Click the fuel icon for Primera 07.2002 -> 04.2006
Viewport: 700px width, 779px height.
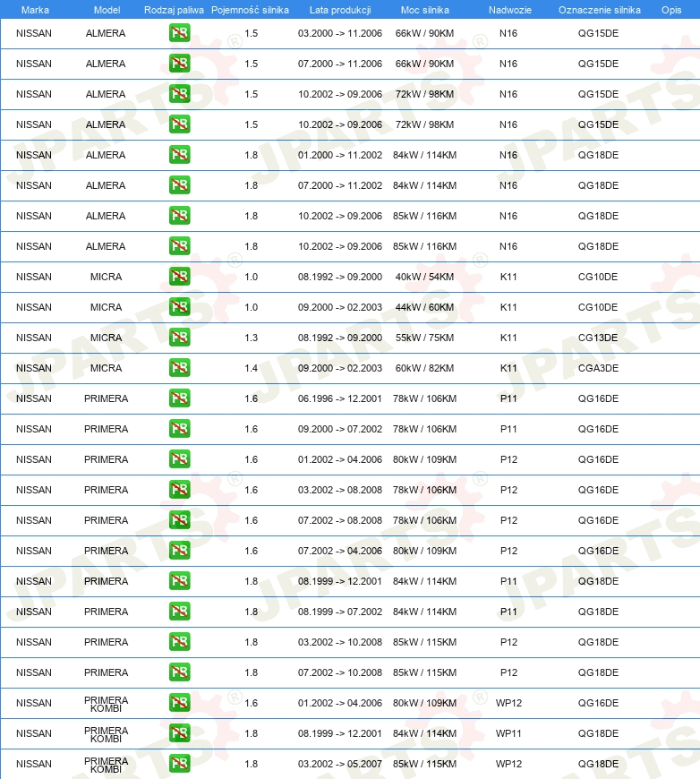(179, 551)
